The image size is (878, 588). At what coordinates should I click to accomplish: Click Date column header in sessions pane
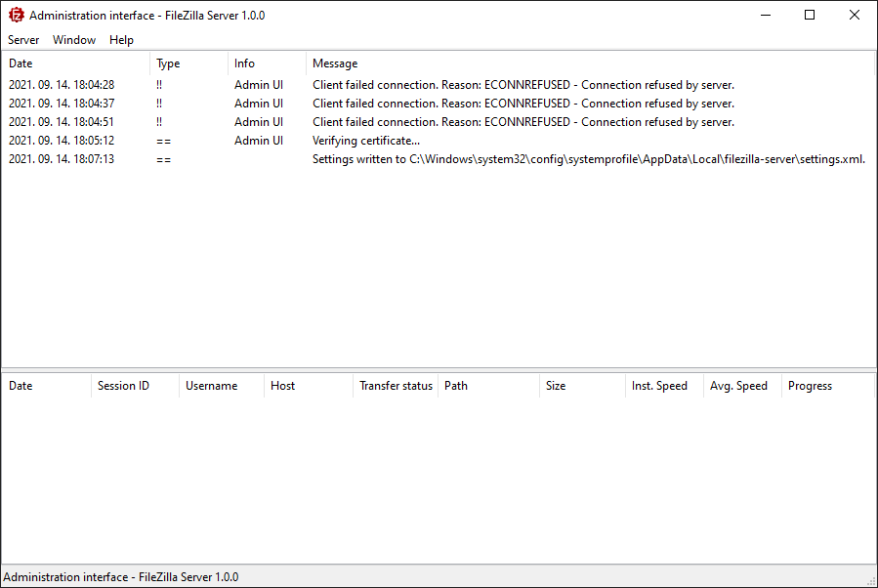[47, 385]
